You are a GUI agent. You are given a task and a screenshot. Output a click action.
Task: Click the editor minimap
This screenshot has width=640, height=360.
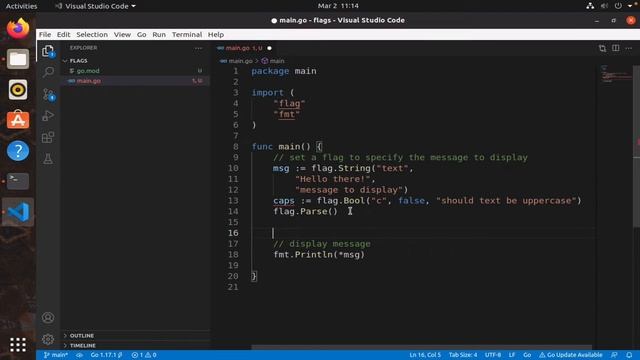tap(616, 73)
